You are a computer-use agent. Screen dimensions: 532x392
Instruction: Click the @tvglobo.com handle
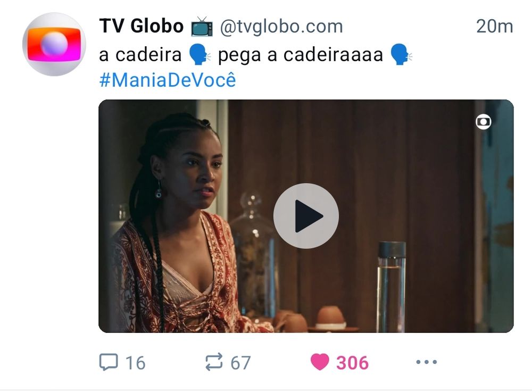[x=281, y=27]
